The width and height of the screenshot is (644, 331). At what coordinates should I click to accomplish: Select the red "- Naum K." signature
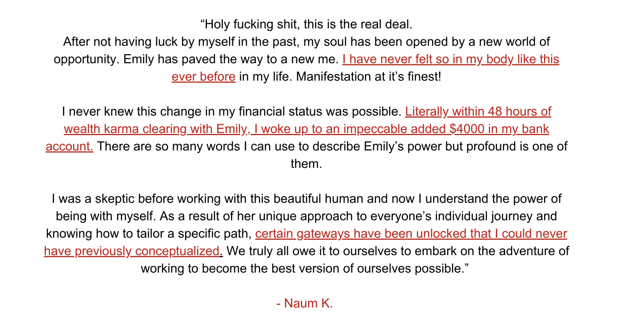304,303
